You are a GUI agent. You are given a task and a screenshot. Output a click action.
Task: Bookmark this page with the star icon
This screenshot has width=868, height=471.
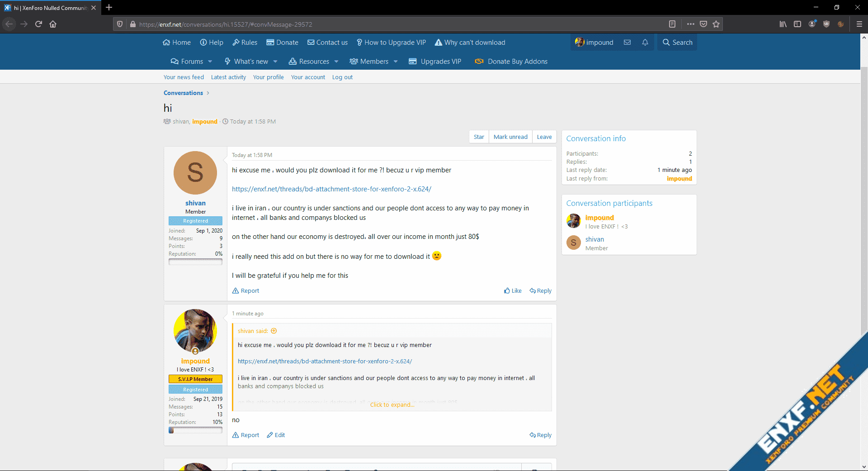(716, 24)
